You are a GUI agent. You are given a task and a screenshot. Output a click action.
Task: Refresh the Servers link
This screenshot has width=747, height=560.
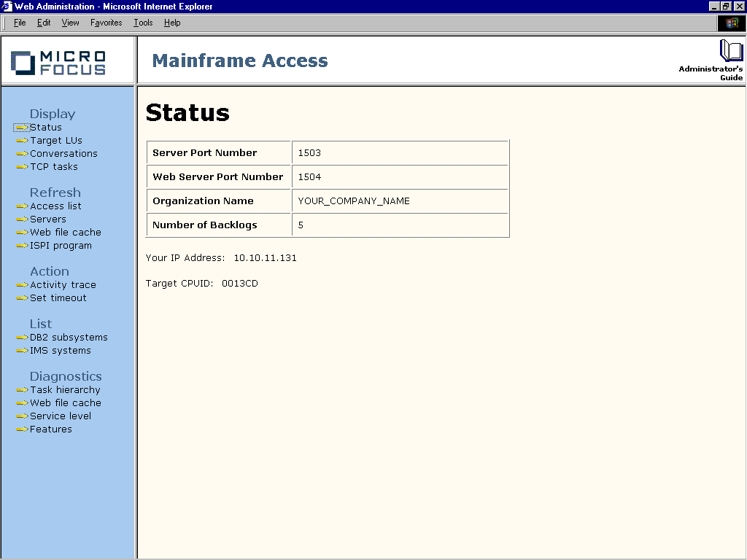coord(47,219)
